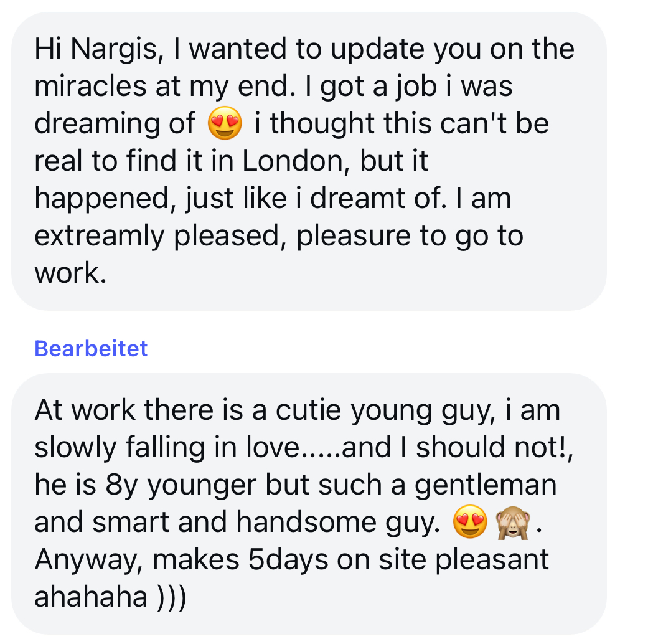Click the heart-eyes emoji after 'handsome guy.'
Viewport: 648px width, 644px height.
pyautogui.click(x=471, y=521)
